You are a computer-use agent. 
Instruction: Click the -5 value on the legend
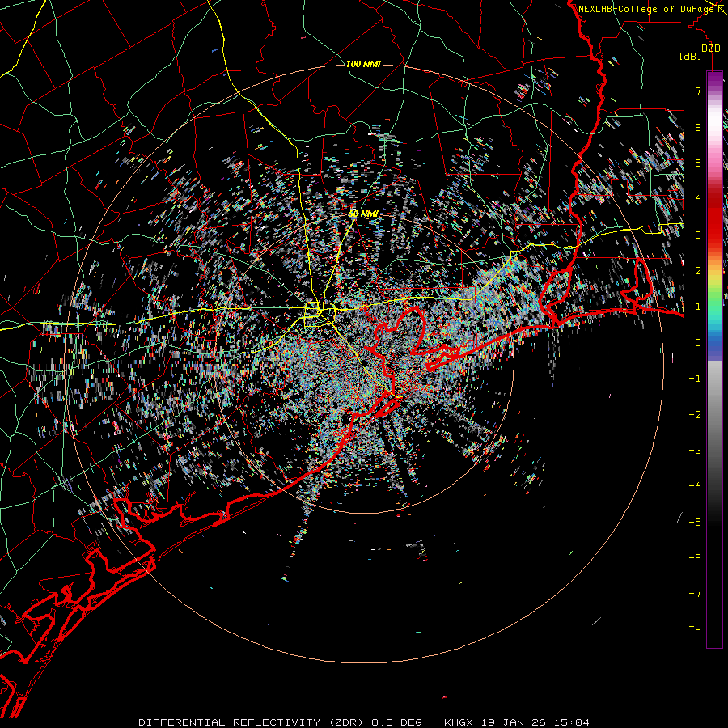(x=695, y=523)
